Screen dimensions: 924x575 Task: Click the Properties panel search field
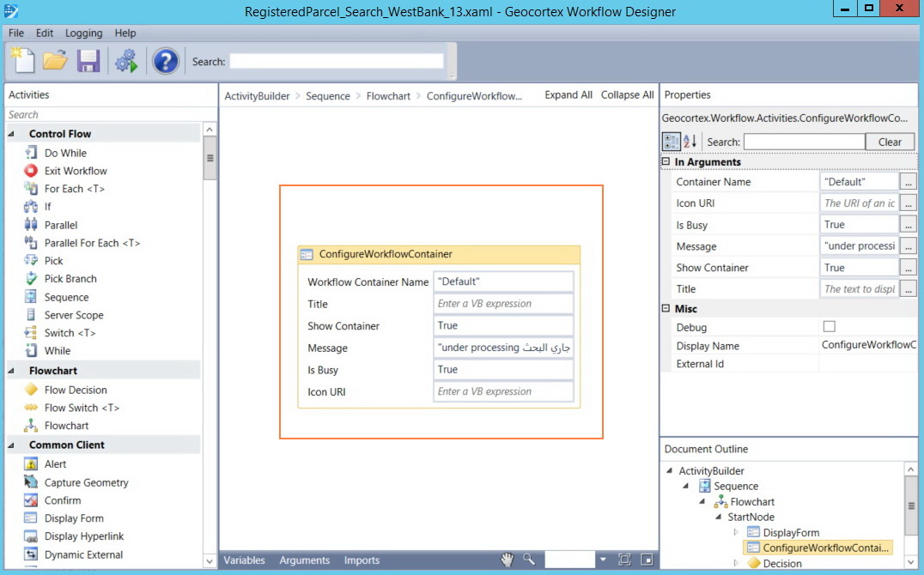coord(804,142)
